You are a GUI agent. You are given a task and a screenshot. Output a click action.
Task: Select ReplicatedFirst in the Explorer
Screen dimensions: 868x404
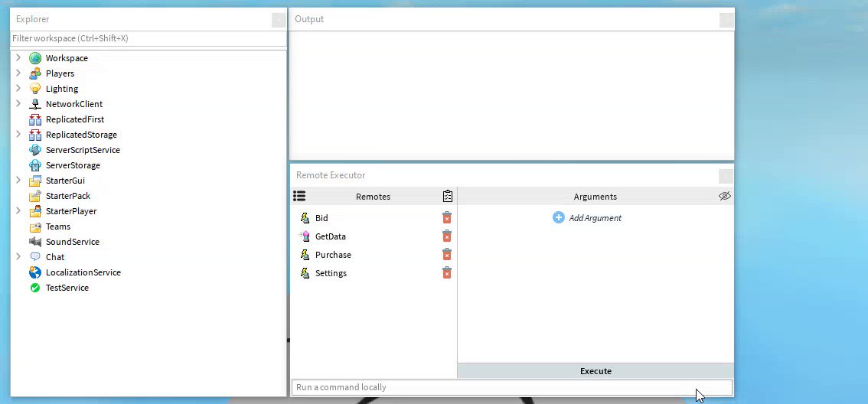pyautogui.click(x=75, y=119)
